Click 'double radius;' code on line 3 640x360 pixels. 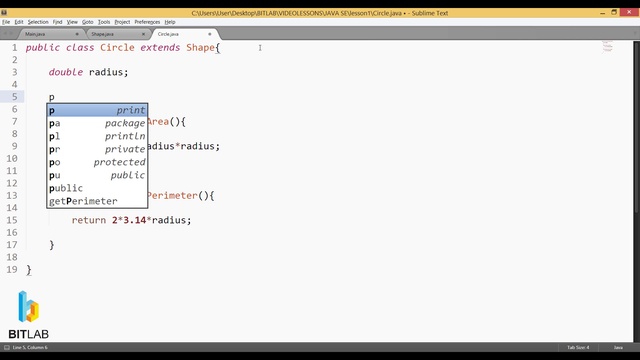click(88, 72)
